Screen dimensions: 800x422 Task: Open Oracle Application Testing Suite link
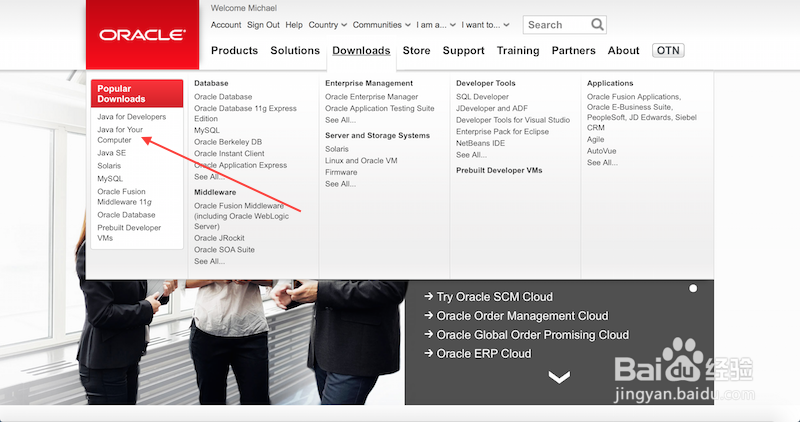[380, 108]
